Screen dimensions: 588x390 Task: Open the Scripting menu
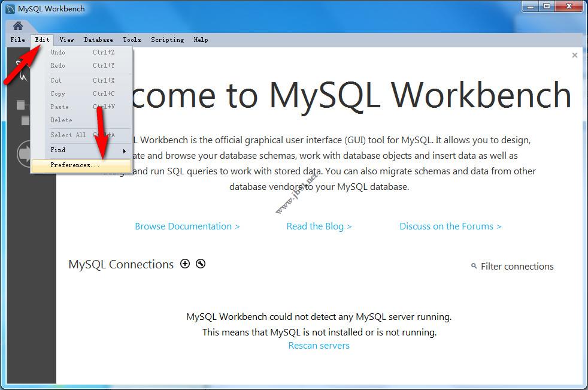coord(167,40)
